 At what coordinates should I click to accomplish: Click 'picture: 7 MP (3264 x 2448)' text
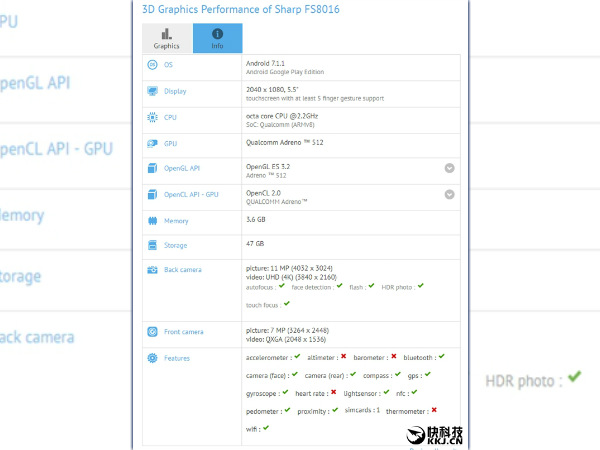point(287,330)
